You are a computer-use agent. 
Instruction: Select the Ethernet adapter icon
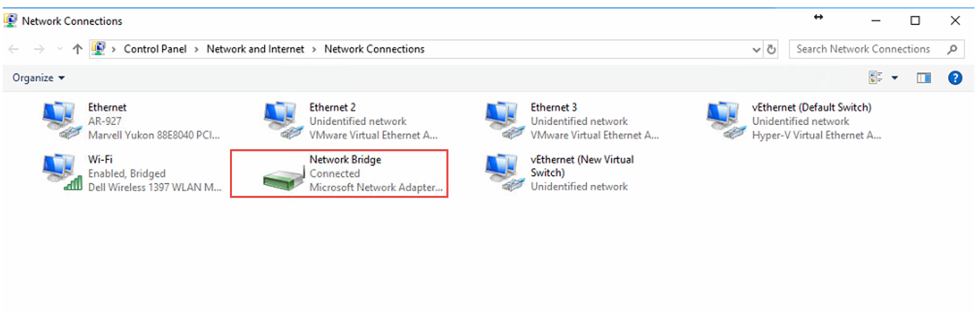point(60,121)
